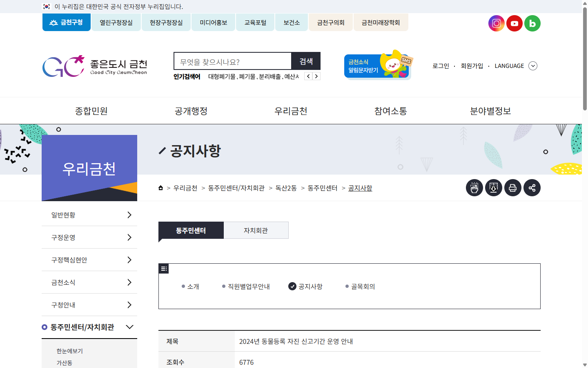Open 우리금천 main menu
This screenshot has width=588, height=368.
click(x=291, y=111)
